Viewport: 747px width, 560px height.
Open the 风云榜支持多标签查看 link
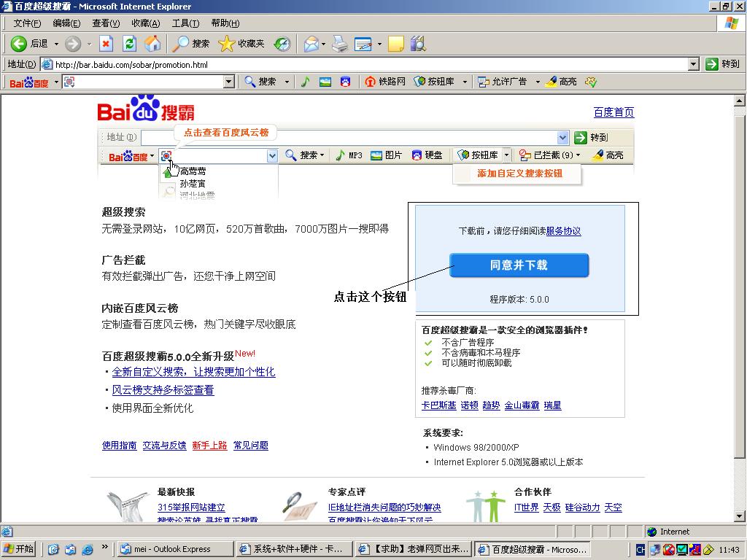pyautogui.click(x=163, y=390)
